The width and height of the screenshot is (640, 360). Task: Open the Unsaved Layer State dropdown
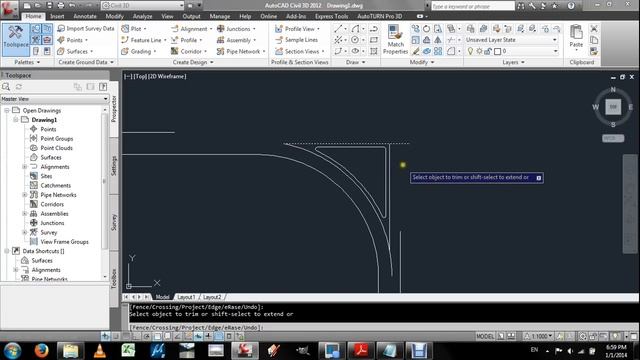(x=511, y=40)
